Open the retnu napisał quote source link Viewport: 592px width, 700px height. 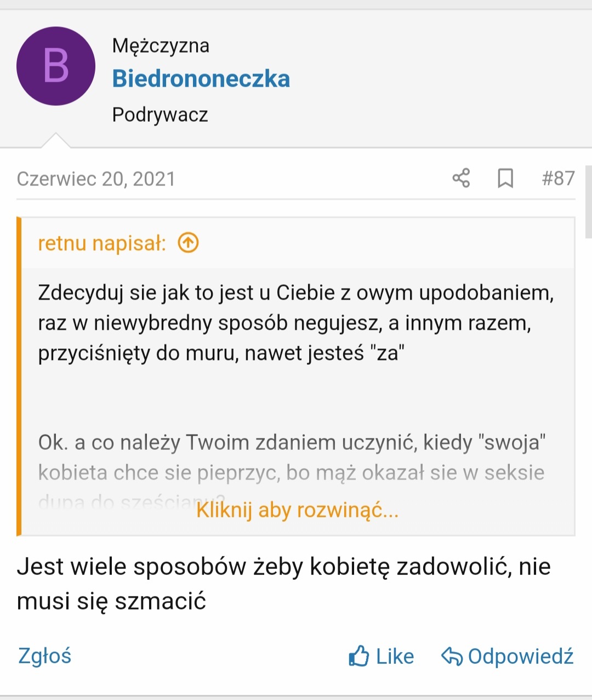pos(102,242)
